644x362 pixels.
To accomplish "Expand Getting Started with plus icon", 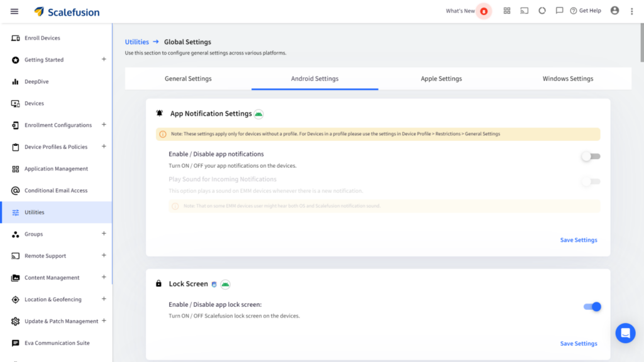I will pyautogui.click(x=104, y=60).
